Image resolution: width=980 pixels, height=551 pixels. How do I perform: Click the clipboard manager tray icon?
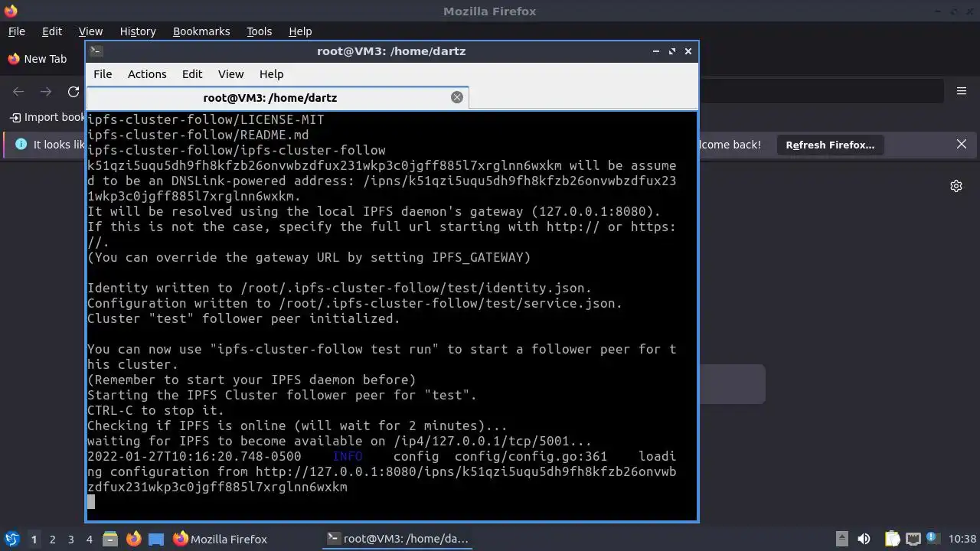(891, 539)
